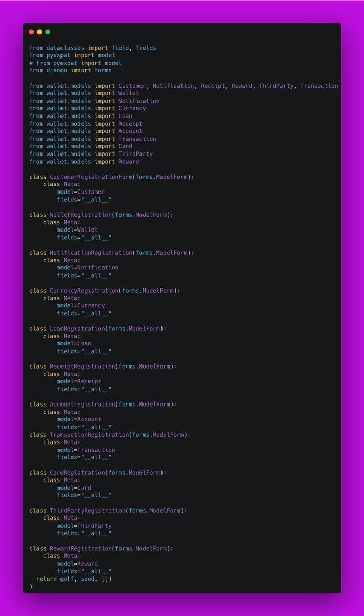
Task: Click the 'class ReceiptRegistration' declaration
Action: point(103,367)
